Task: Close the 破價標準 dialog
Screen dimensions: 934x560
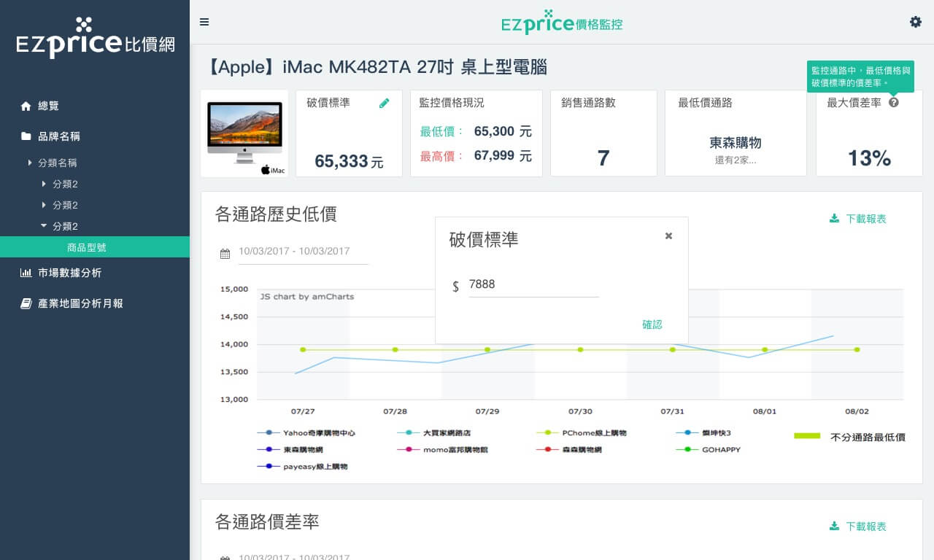Action: click(668, 236)
